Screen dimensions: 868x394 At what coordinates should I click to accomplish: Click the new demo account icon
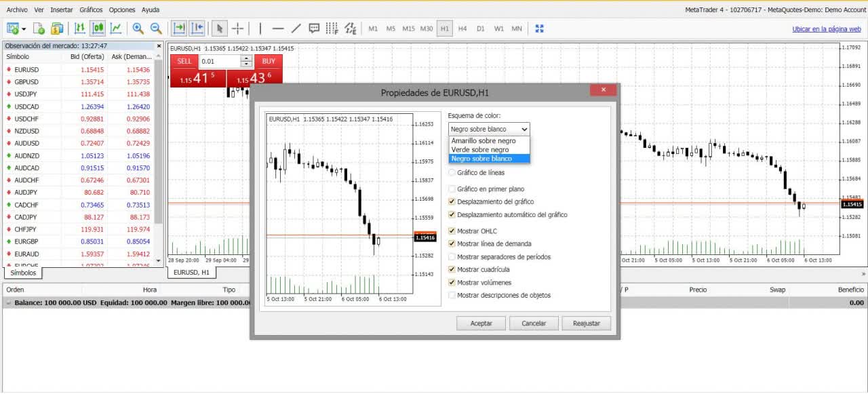click(39, 28)
